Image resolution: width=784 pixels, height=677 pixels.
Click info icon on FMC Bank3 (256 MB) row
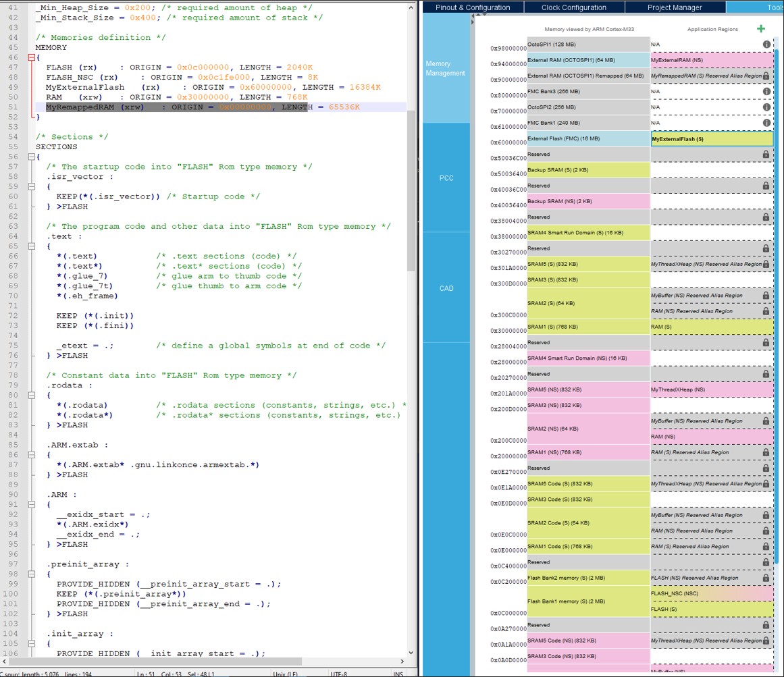click(x=766, y=91)
